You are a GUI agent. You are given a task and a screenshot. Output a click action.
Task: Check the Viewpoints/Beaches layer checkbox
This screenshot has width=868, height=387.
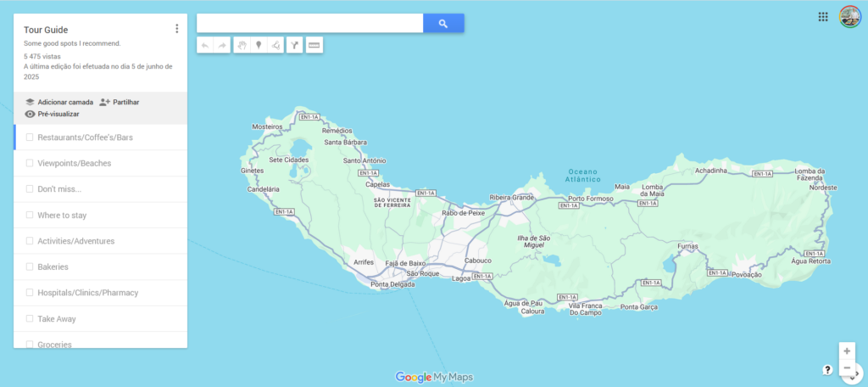click(30, 163)
